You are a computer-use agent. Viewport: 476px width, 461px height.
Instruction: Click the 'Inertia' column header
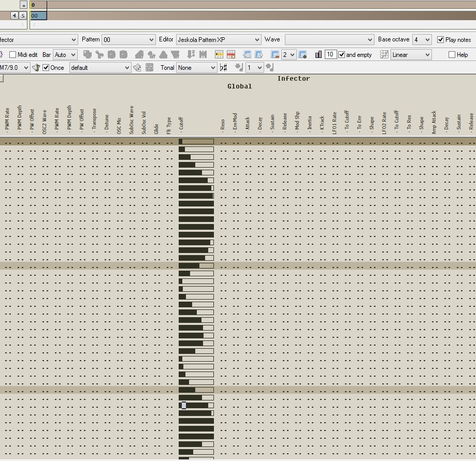[309, 124]
